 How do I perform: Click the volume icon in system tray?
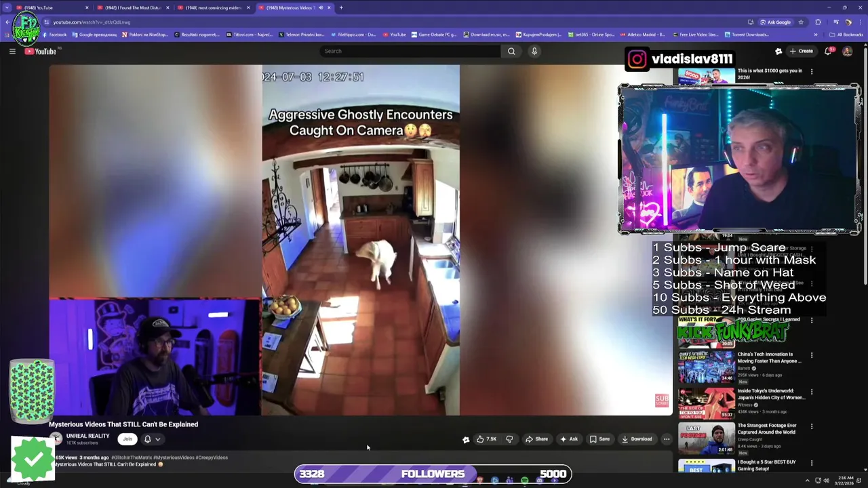pos(826,481)
